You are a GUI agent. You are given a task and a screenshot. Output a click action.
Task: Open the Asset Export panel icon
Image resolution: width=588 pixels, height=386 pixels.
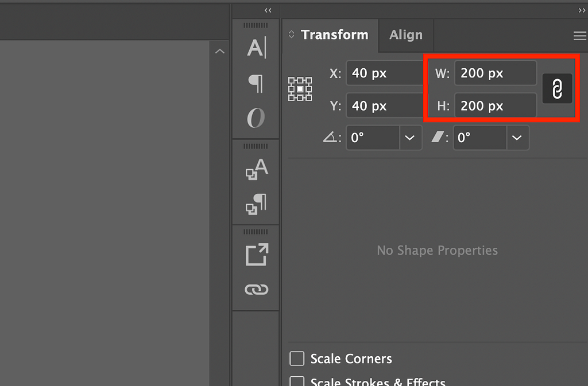[x=257, y=255]
